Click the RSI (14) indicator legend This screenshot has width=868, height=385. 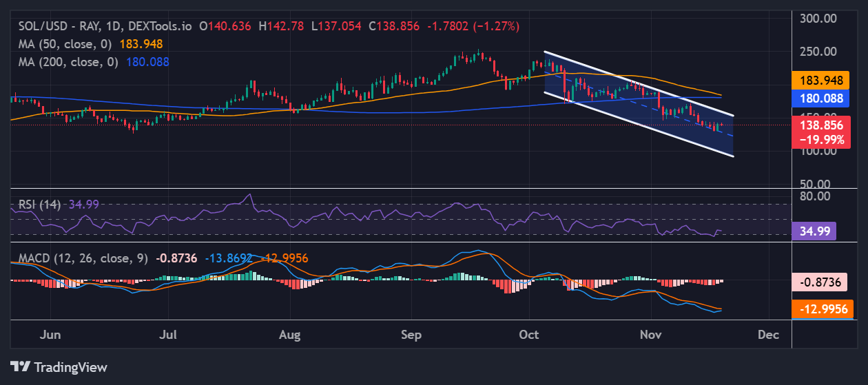point(39,205)
